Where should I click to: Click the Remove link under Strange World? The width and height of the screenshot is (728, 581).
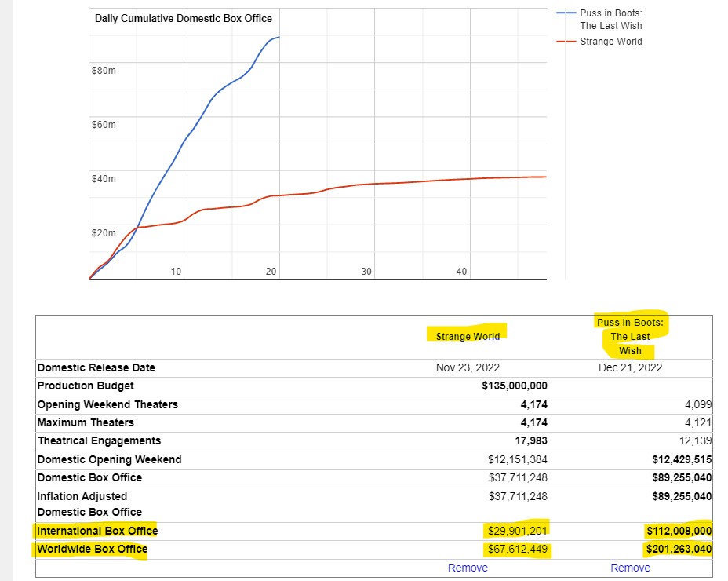point(468,567)
